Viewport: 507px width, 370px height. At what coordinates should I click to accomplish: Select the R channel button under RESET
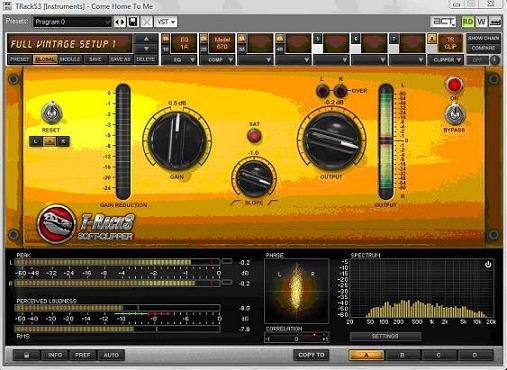click(x=63, y=142)
